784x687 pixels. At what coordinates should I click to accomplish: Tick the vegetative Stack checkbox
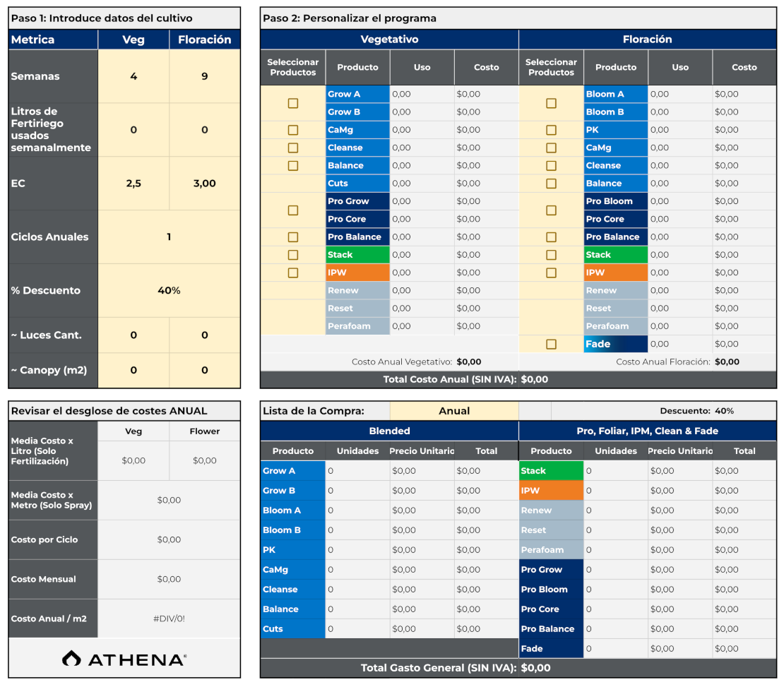[x=293, y=255]
